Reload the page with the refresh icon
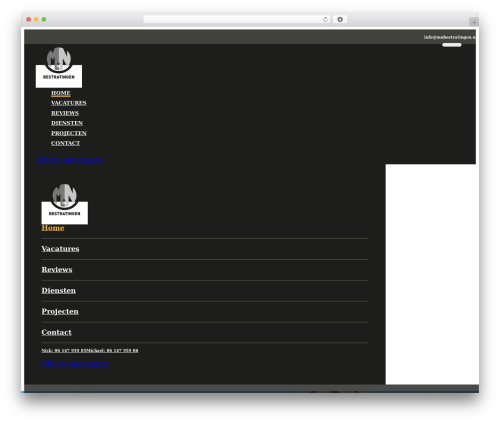Viewport: 500px width, 423px height. [325, 19]
